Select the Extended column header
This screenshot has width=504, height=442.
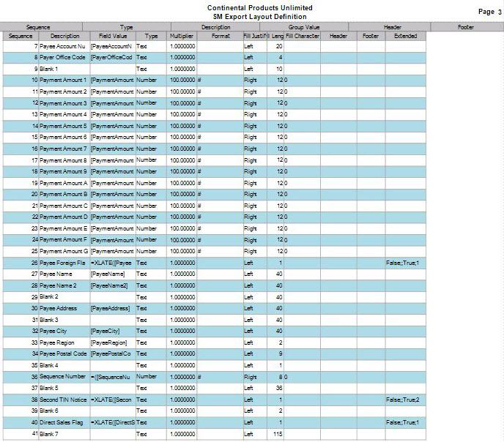[405, 36]
